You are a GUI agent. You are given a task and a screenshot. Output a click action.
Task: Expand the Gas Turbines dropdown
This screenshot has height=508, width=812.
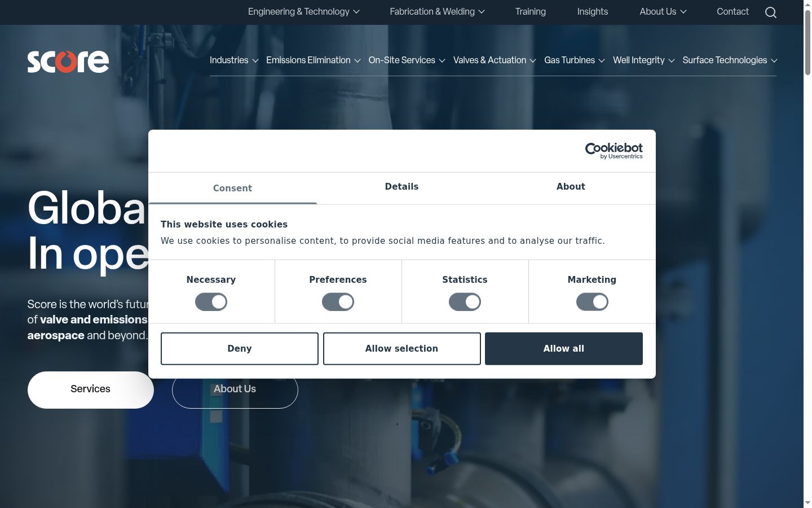click(574, 60)
